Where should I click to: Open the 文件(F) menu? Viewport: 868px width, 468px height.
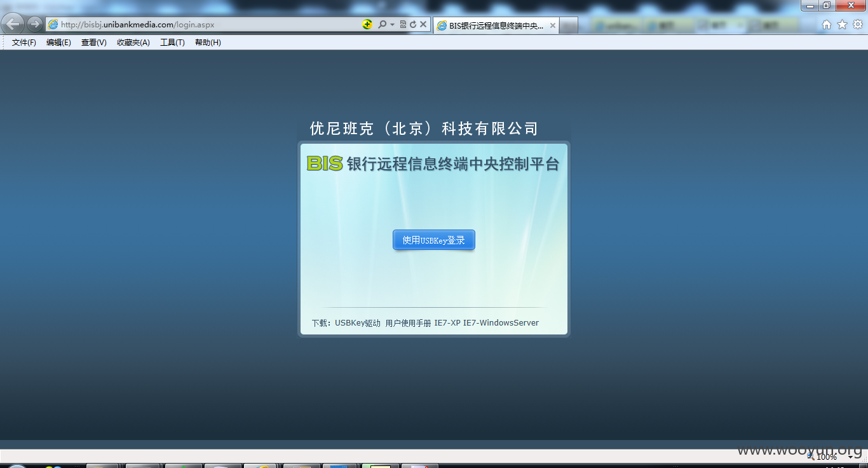(24, 43)
